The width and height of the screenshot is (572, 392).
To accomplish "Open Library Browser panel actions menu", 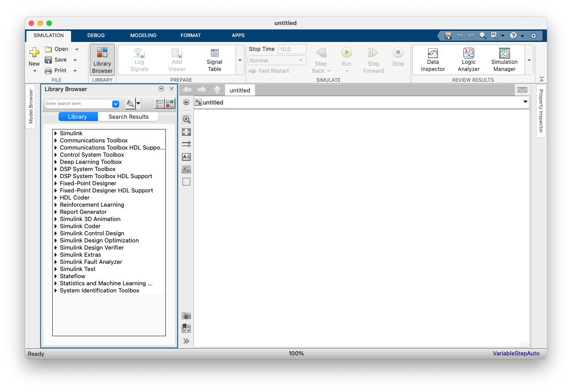I will tap(161, 89).
